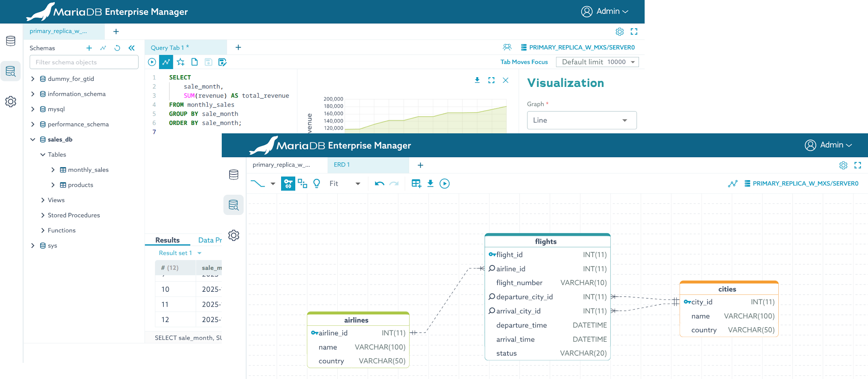The width and height of the screenshot is (868, 379).
Task: Download the revenue chart image
Action: (x=477, y=80)
